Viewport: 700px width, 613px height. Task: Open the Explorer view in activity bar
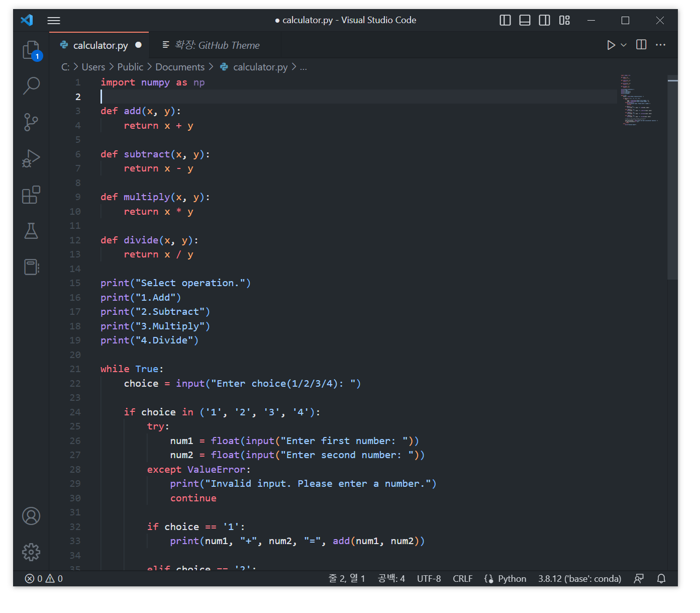coord(31,50)
